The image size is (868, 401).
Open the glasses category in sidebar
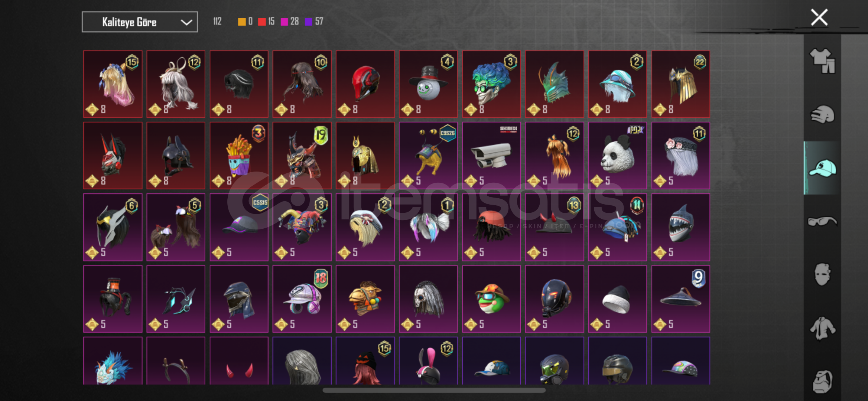point(822,221)
